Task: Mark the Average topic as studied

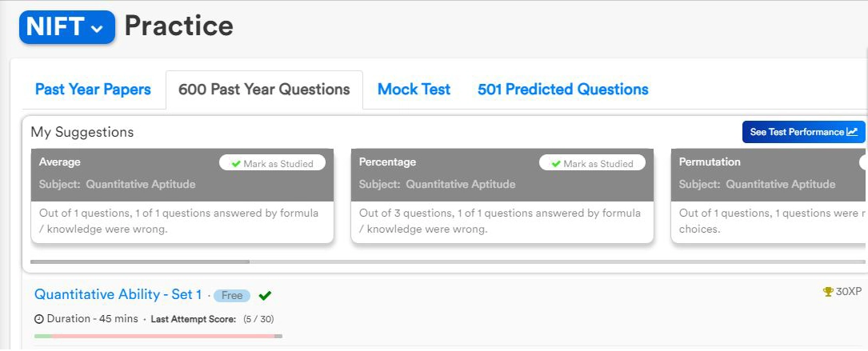Action: [272, 163]
